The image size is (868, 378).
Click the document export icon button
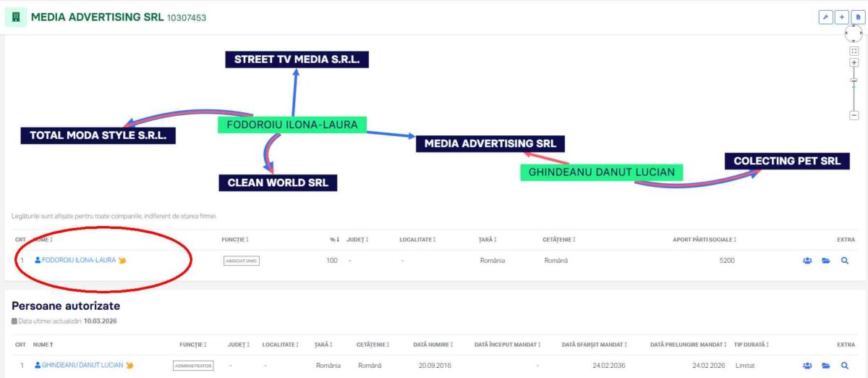pyautogui.click(x=858, y=17)
